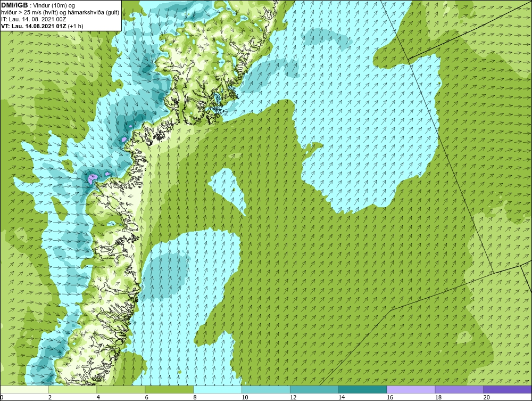532x401 pixels.
Task: Click the legend scale label '20'
Action: [487, 397]
